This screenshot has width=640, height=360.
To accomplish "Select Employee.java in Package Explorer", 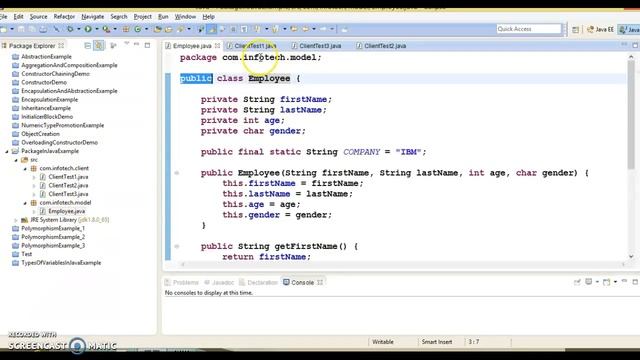I will coord(67,211).
